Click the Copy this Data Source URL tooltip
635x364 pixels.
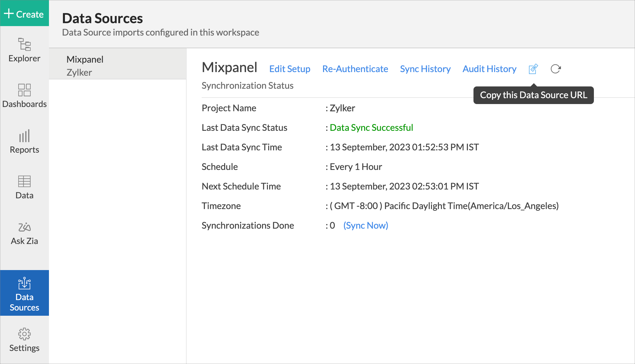click(534, 95)
